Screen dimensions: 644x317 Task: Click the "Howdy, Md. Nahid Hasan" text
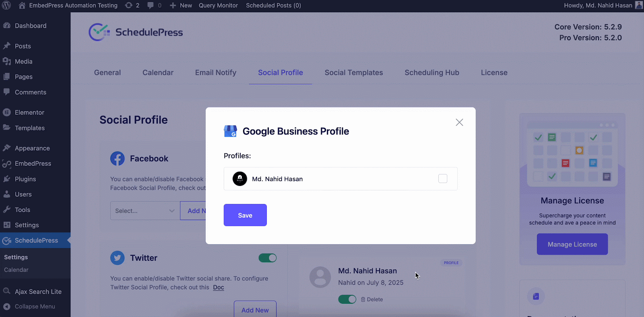tap(598, 5)
